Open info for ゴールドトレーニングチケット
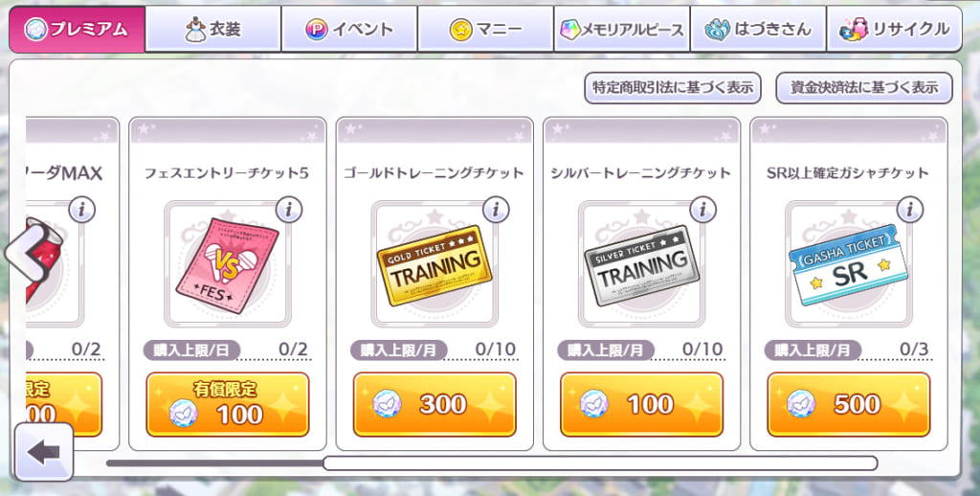This screenshot has height=496, width=980. point(496,210)
